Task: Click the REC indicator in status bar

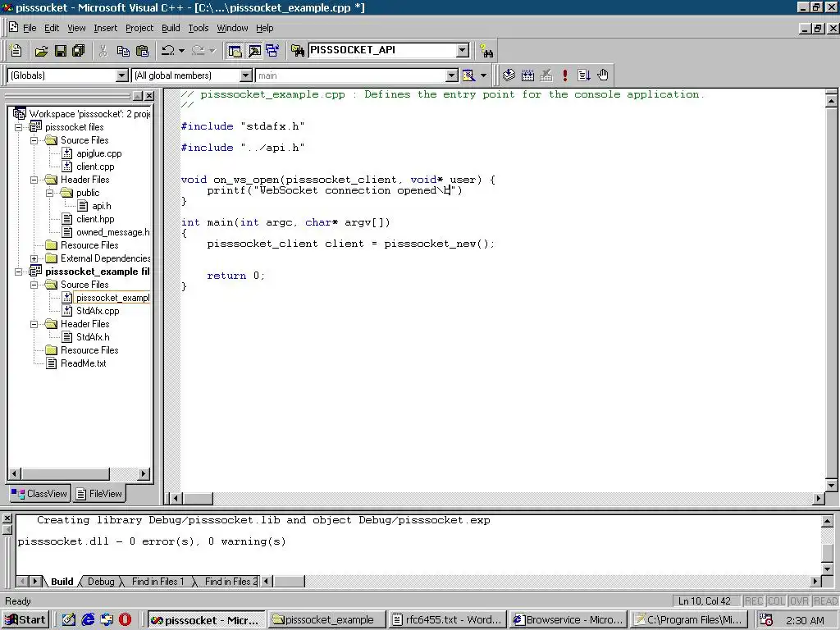Action: [754, 601]
